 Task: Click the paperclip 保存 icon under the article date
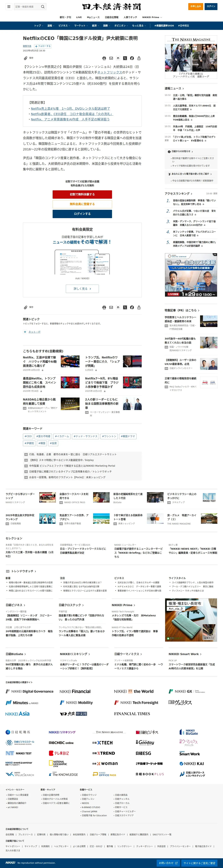(25, 58)
